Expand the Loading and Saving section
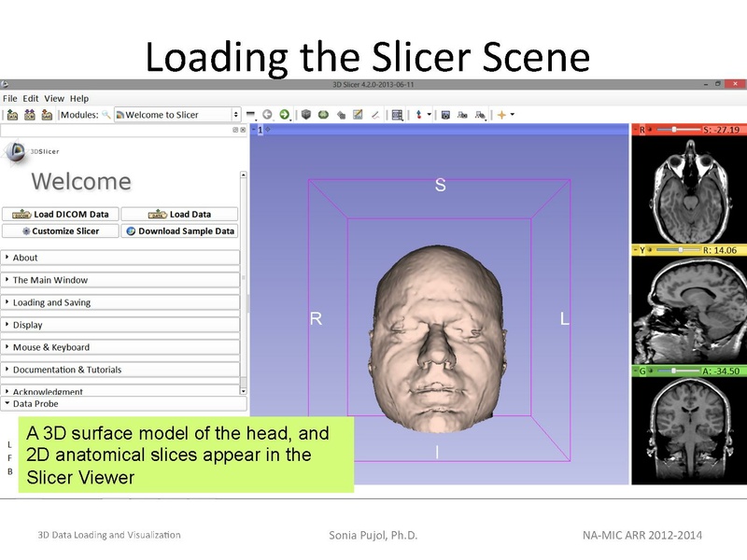 point(120,302)
